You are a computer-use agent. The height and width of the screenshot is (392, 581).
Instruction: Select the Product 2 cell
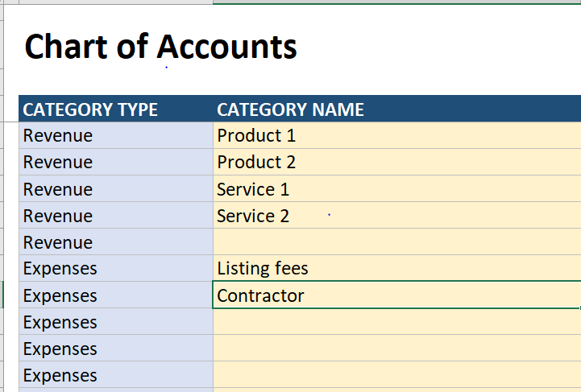[396, 162]
